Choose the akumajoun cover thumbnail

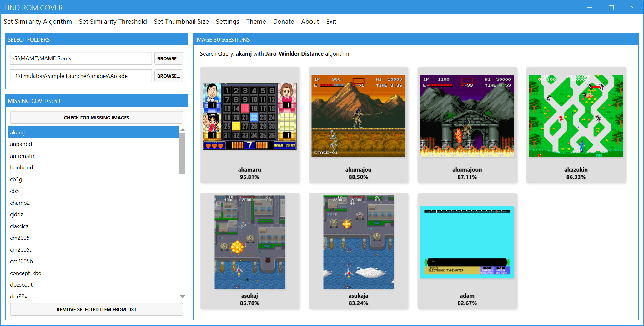467,116
